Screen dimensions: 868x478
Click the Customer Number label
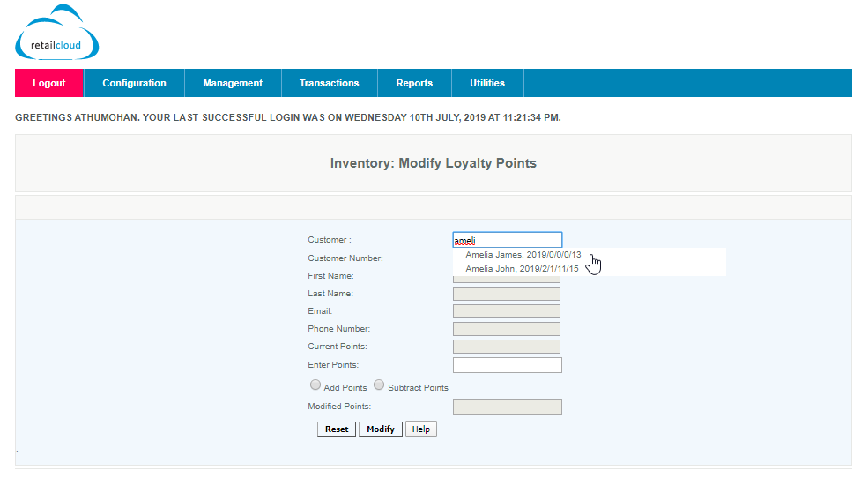point(345,258)
